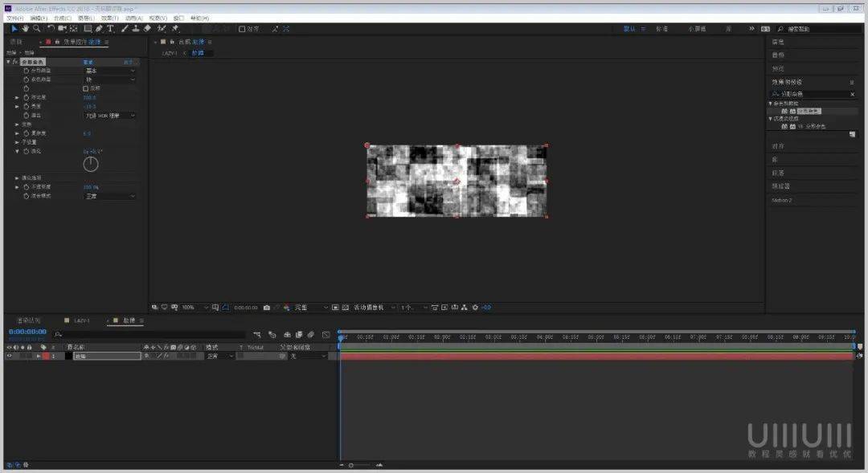
Task: Click the draft 3D icon in timeline
Action: coord(272,335)
